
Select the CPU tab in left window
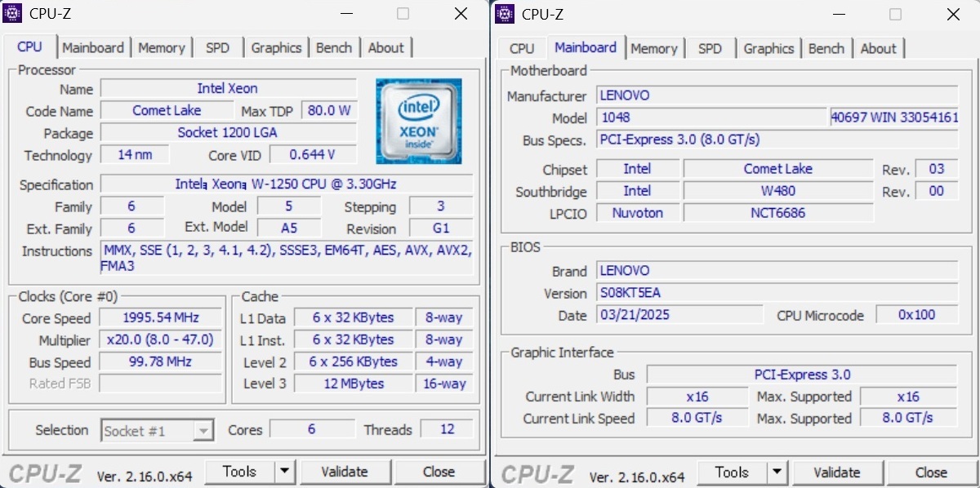(30, 46)
